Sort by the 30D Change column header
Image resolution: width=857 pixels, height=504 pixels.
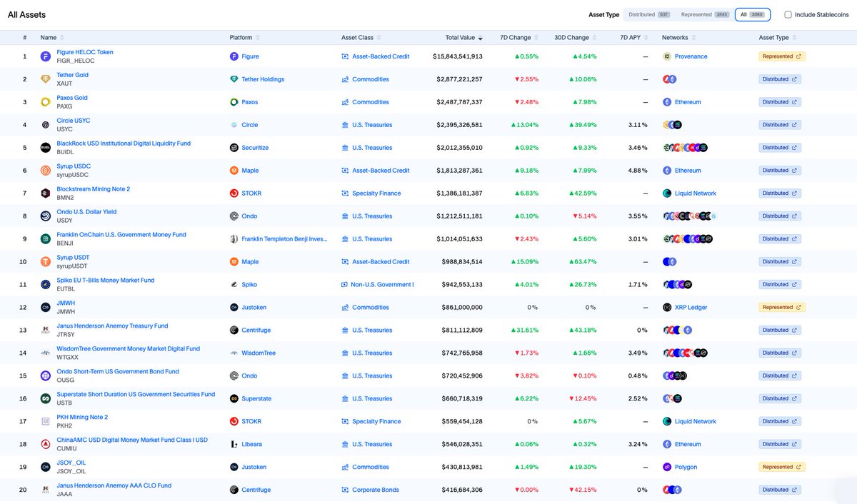pos(576,37)
